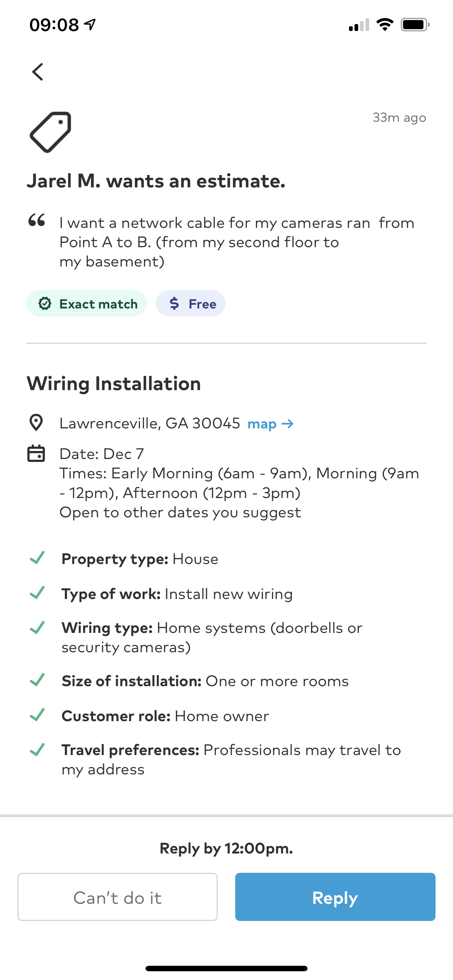The width and height of the screenshot is (453, 980).
Task: Click the Wiring Installation heading
Action: pyautogui.click(x=113, y=383)
